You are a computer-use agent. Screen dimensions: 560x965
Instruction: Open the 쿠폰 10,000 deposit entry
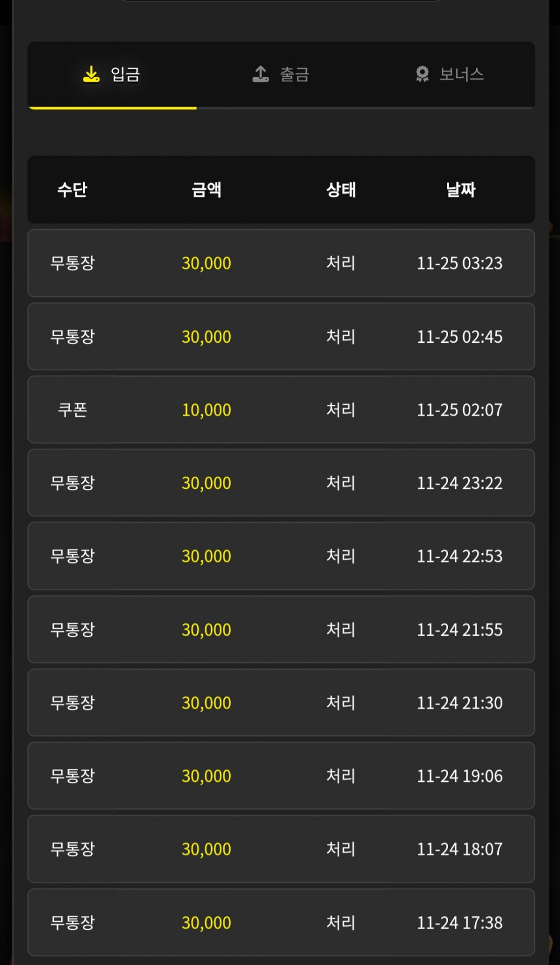281,409
